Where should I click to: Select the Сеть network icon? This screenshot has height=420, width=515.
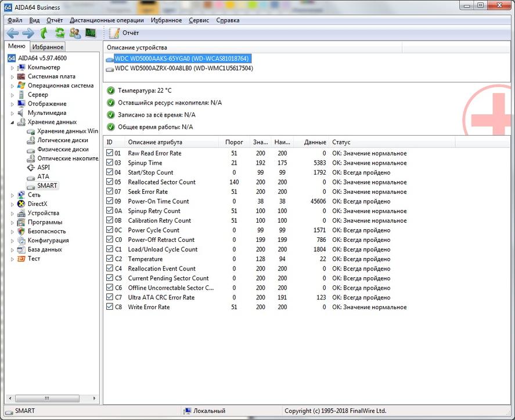click(21, 194)
